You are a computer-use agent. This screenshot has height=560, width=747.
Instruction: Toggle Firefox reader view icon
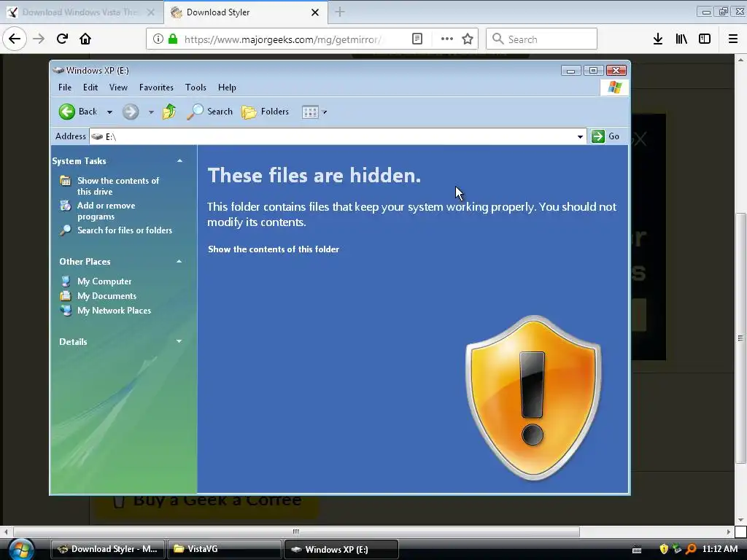pyautogui.click(x=417, y=39)
